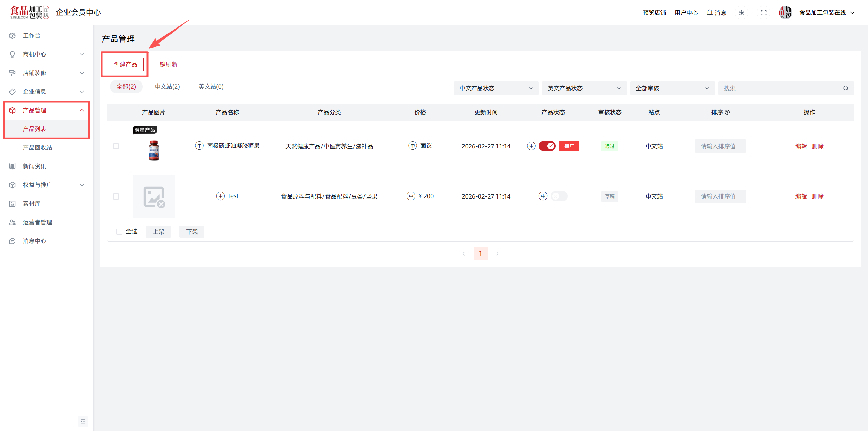The width and height of the screenshot is (868, 431).
Task: Enter fullscreen with the expand icon
Action: click(x=763, y=13)
